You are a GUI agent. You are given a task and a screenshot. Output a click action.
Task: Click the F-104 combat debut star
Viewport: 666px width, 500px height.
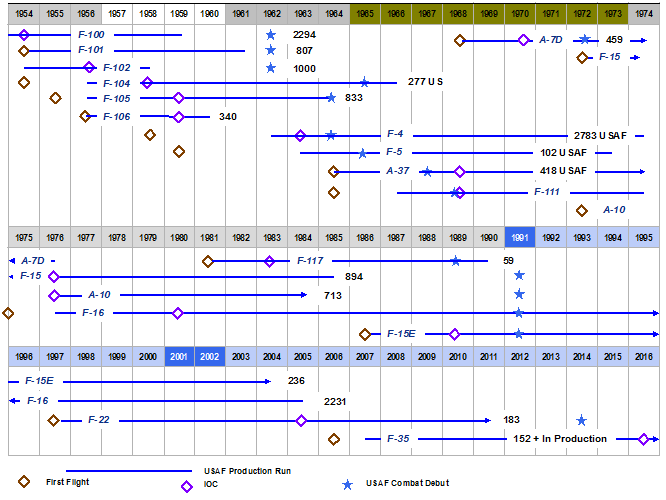click(364, 83)
